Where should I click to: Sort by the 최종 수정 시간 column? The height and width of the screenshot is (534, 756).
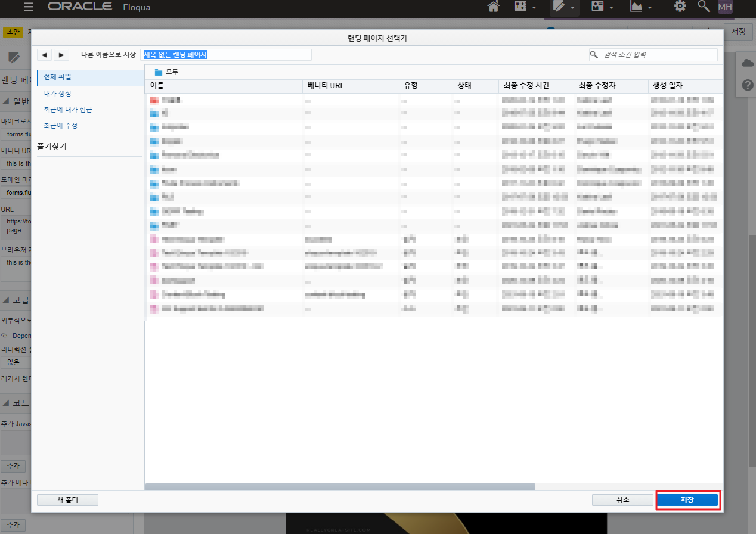(x=536, y=86)
